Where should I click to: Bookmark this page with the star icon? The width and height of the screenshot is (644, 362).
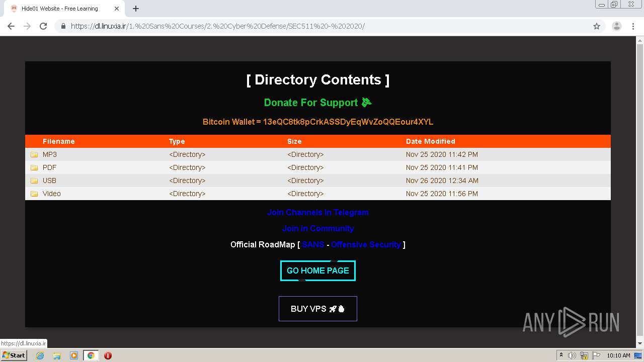[x=597, y=26]
